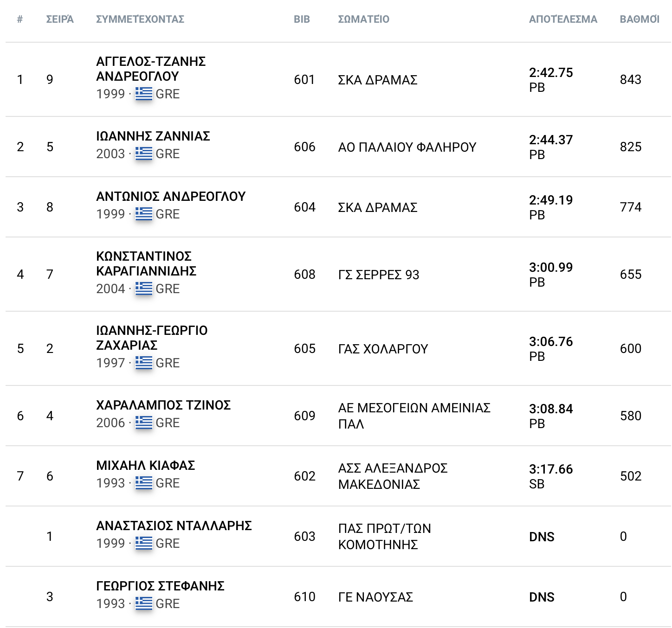Screen dimensions: 672x628
Task: Open club ΑΟ ΠΑΛΑΙΟΥ ΦΑΛΗΡΟΥ
Action: tap(407, 147)
